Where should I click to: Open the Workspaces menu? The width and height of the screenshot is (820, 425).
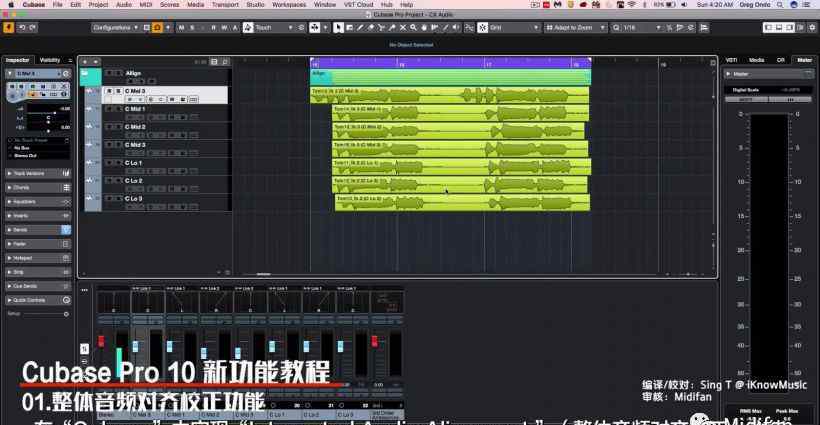point(289,4)
